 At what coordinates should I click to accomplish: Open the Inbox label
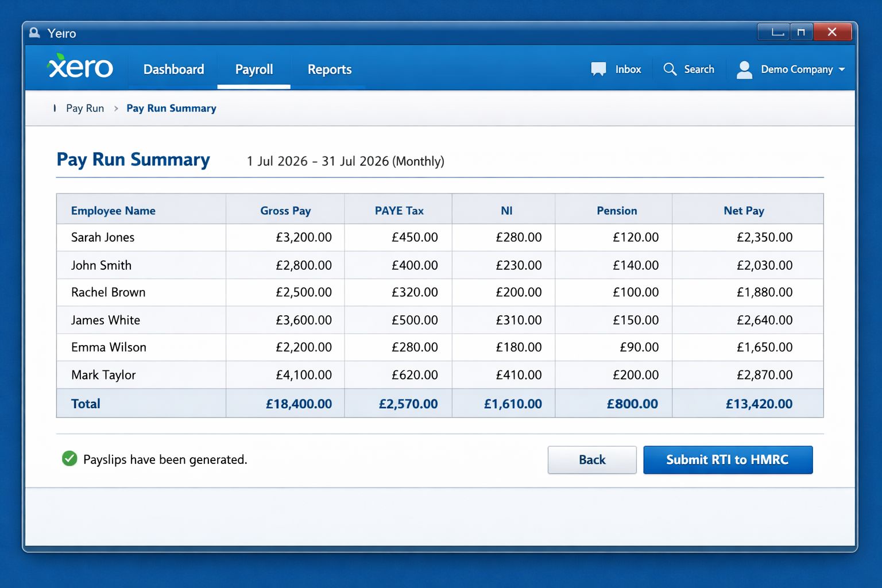point(628,69)
